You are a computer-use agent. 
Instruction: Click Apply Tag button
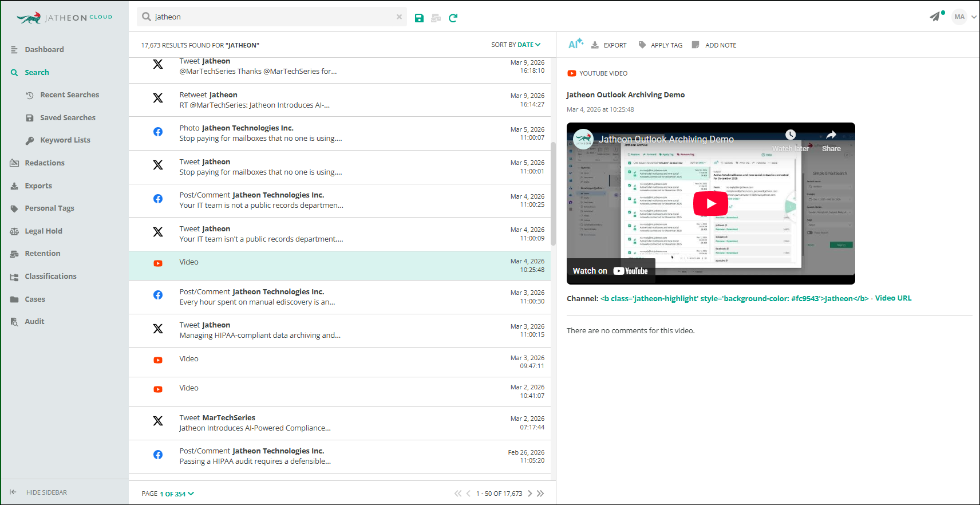661,45
